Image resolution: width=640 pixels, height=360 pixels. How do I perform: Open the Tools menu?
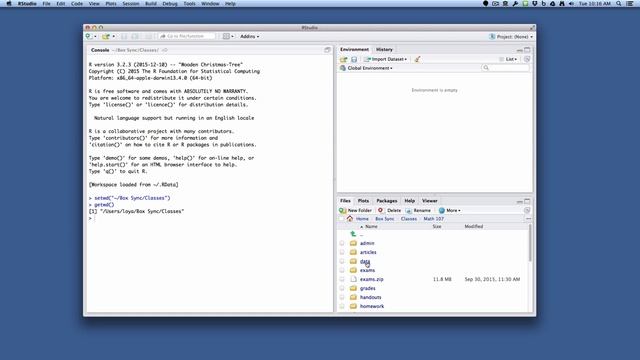[189, 3]
